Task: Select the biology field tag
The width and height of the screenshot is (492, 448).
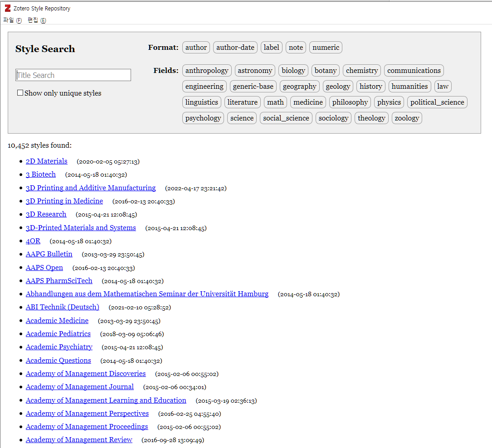Action: point(293,71)
